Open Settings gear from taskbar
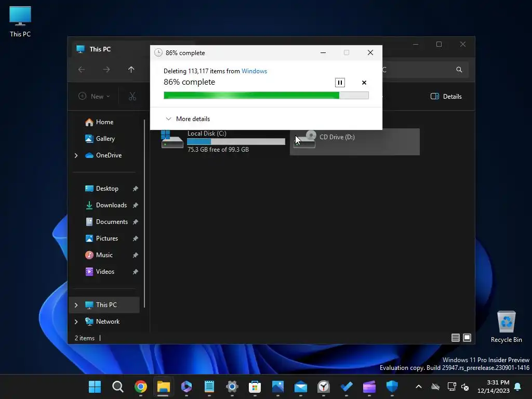The width and height of the screenshot is (532, 399). (x=232, y=387)
